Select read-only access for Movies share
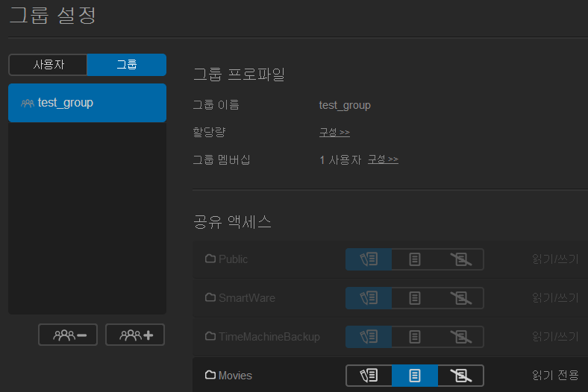This screenshot has height=392, width=588. coord(415,376)
